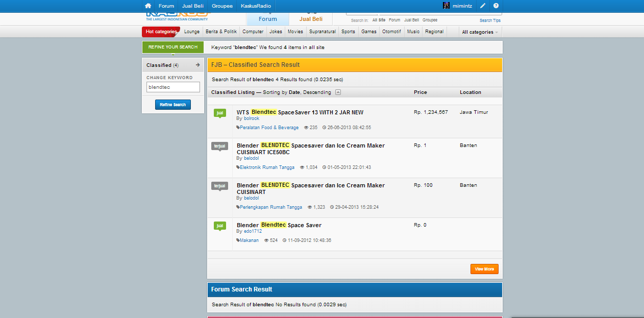
Task: Click mimintz user avatar thumbnail
Action: [446, 6]
